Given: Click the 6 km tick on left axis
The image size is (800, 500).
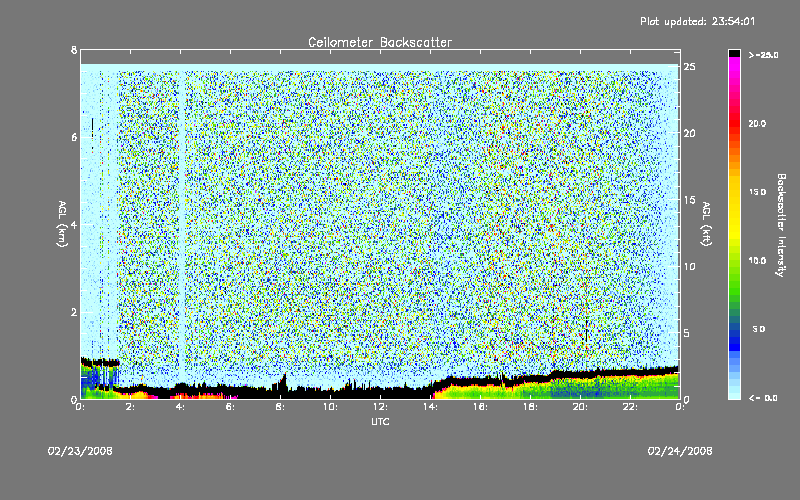Looking at the screenshot, I should tap(74, 137).
